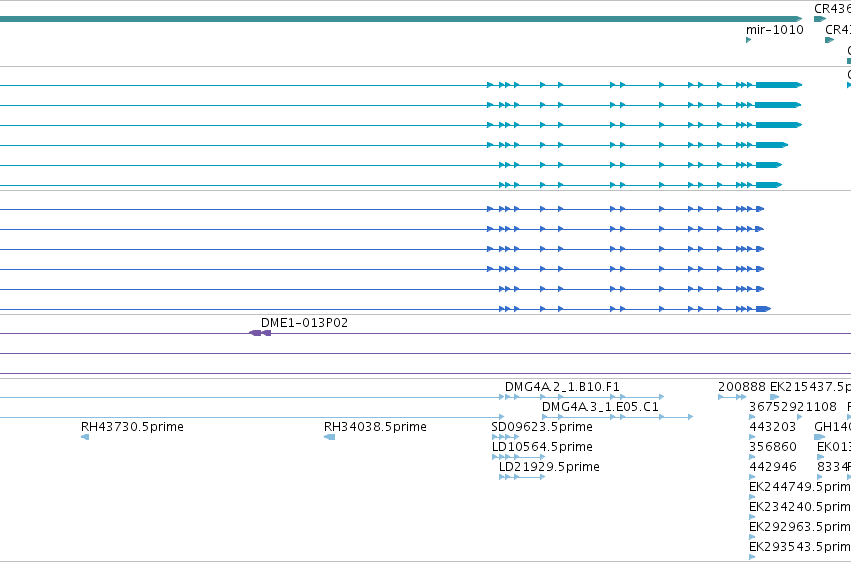Open the EK292963.5prime EST label

tap(799, 527)
